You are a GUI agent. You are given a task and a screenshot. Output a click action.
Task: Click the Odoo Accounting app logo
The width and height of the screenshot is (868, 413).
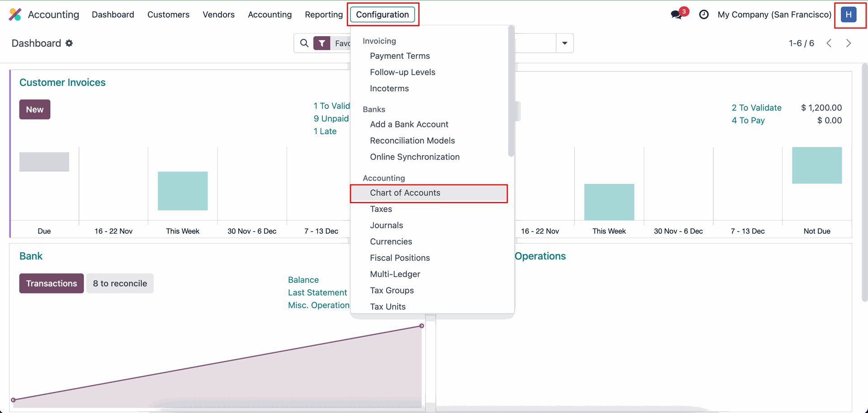[x=15, y=14]
